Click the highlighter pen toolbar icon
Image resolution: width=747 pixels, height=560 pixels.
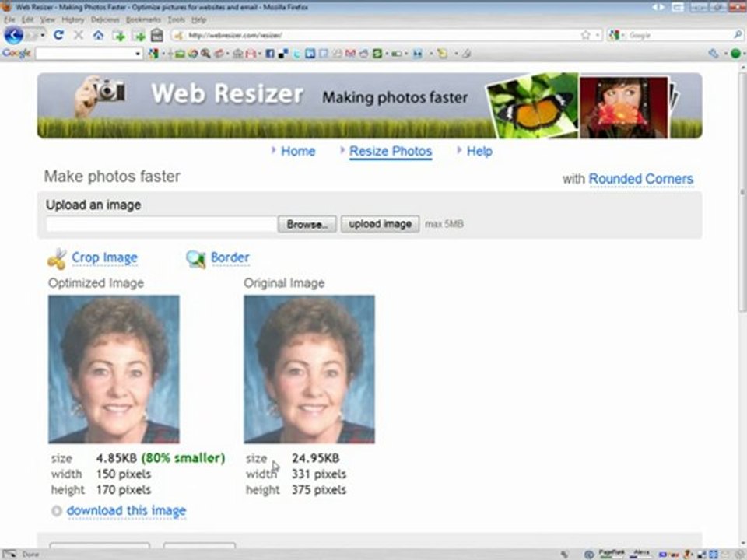point(467,54)
